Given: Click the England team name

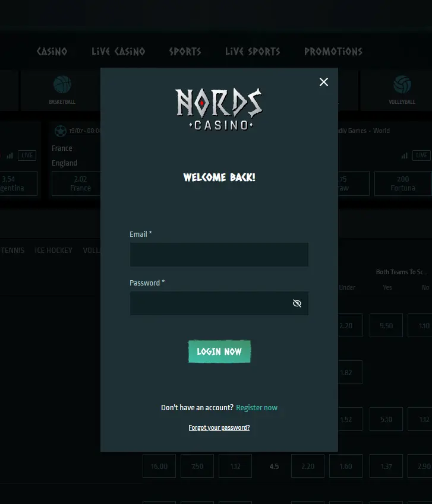Looking at the screenshot, I should (x=64, y=163).
